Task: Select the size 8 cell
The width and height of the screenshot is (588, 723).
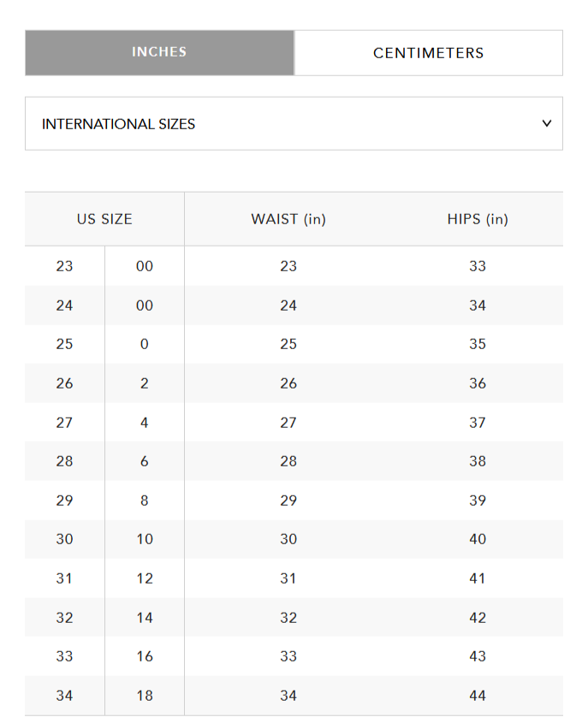Action: (x=145, y=501)
